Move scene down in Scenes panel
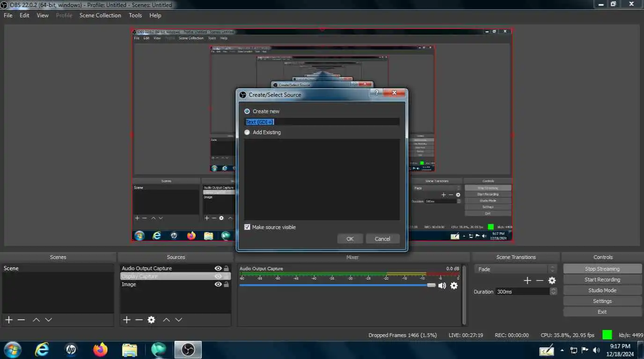Screen dimensions: 644x359 [x=48, y=320]
